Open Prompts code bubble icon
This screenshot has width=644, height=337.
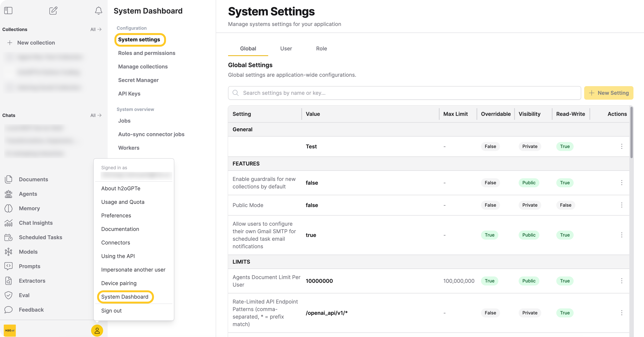[x=8, y=266]
